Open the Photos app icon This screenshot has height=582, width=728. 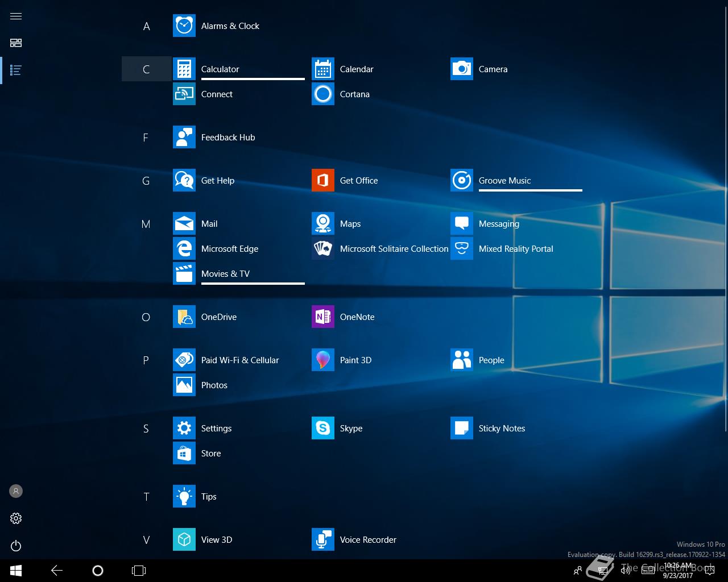click(184, 385)
